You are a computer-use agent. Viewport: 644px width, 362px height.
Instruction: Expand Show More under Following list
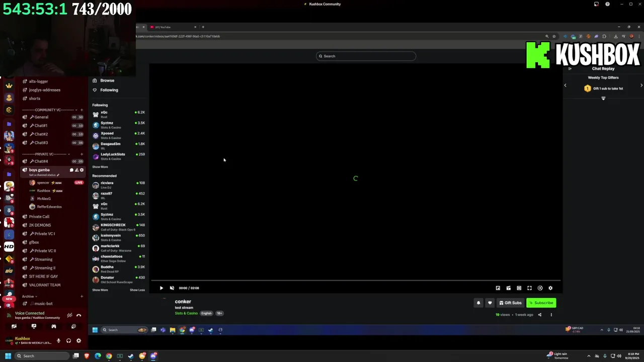point(100,167)
